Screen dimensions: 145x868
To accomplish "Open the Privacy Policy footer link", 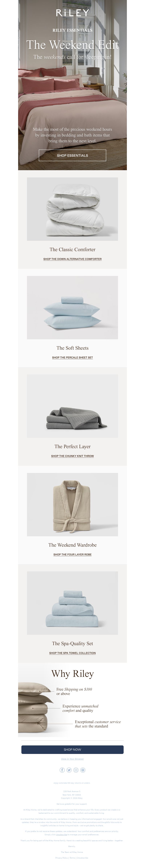I will pyautogui.click(x=62, y=858).
